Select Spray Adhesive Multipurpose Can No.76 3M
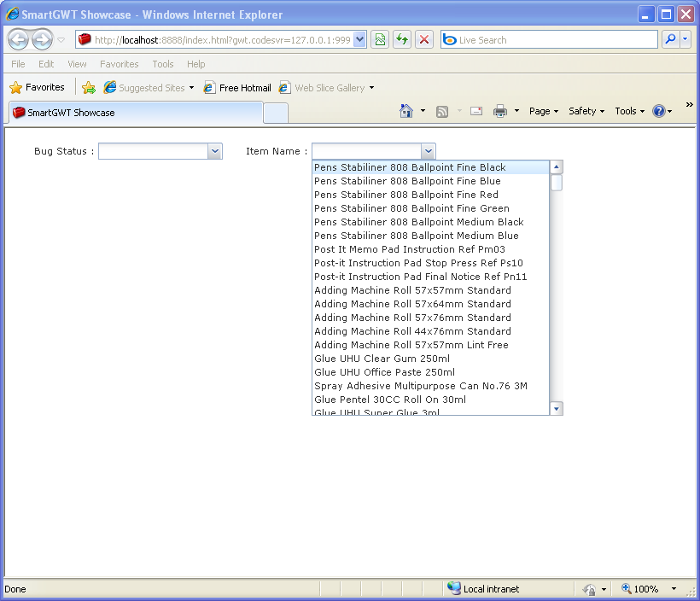This screenshot has height=601, width=700. click(x=430, y=386)
